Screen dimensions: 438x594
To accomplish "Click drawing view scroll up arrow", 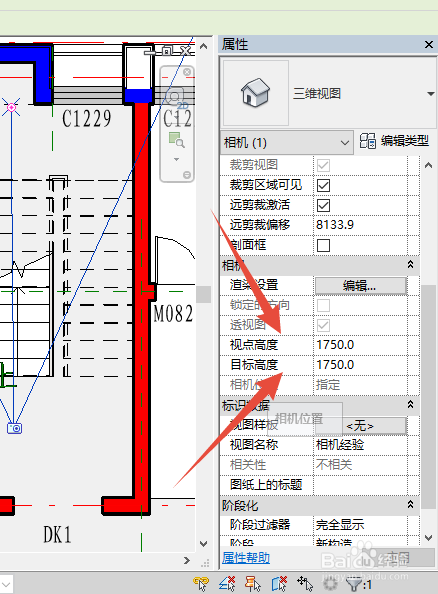I will 203,46.
